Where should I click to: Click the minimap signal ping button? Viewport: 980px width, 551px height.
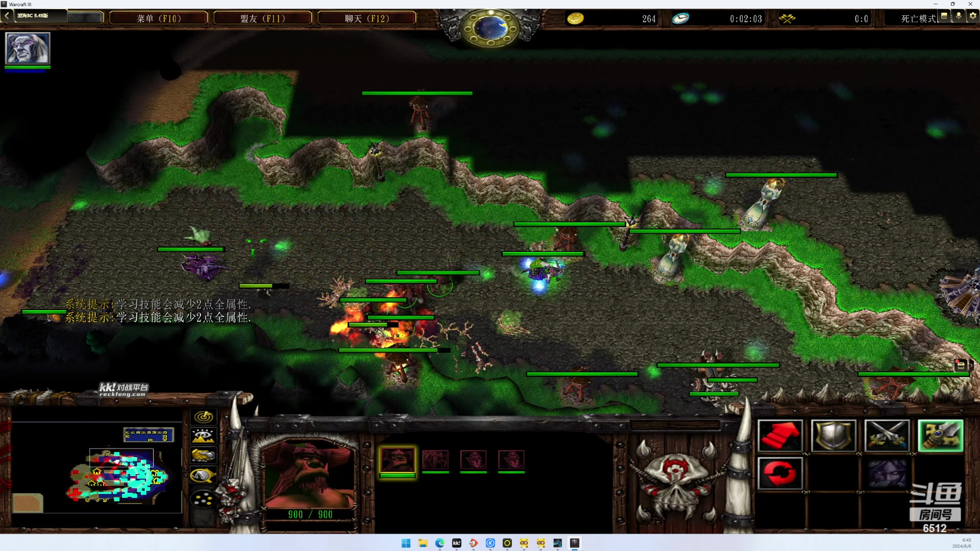(203, 417)
